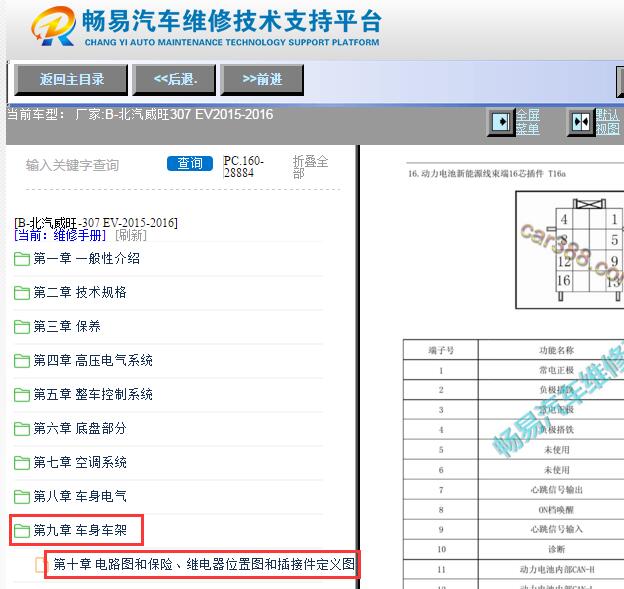The height and width of the screenshot is (589, 624).
Task: Click the PC.160-28884 code text
Action: 243,166
